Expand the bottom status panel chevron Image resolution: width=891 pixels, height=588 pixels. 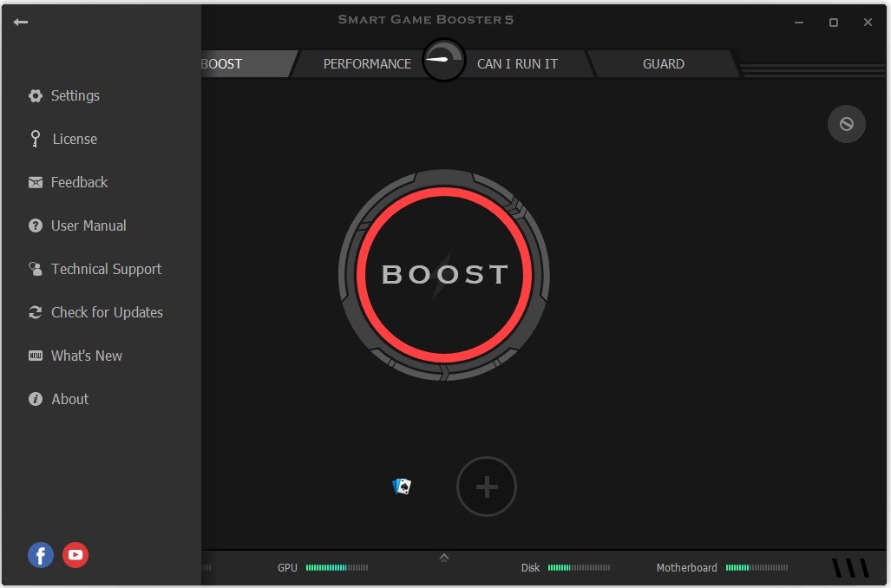pyautogui.click(x=443, y=558)
